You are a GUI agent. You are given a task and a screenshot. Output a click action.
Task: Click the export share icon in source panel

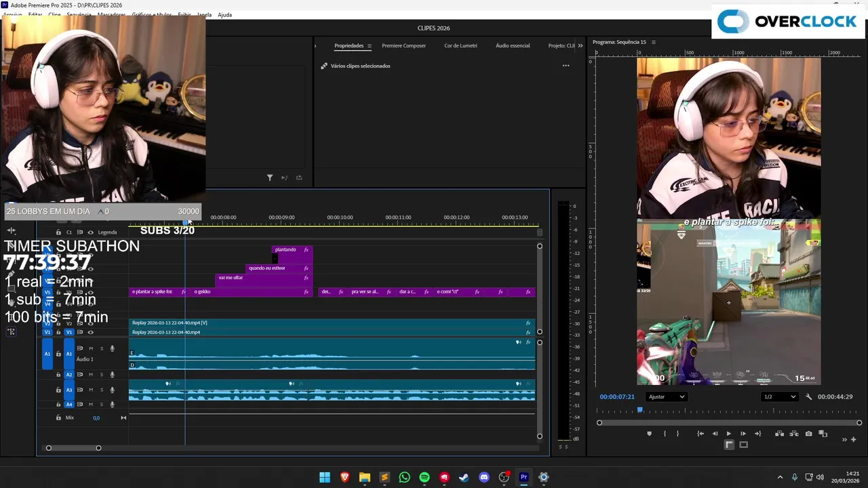click(x=299, y=178)
